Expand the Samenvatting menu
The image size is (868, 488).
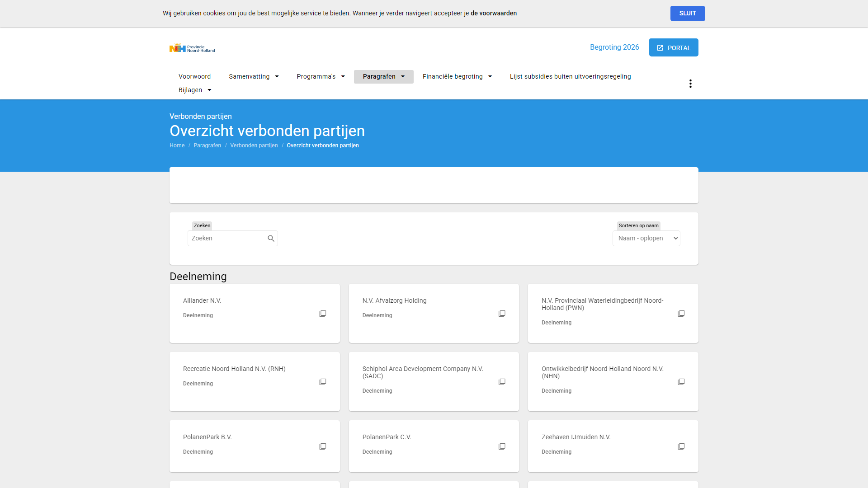tap(254, 77)
